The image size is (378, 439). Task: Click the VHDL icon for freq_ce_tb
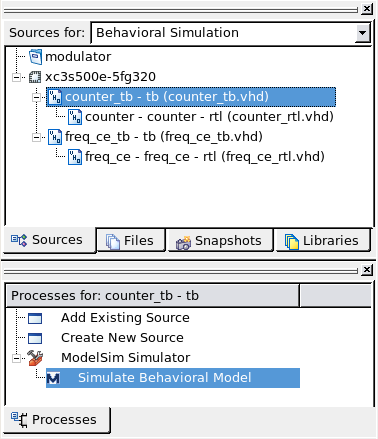point(55,137)
